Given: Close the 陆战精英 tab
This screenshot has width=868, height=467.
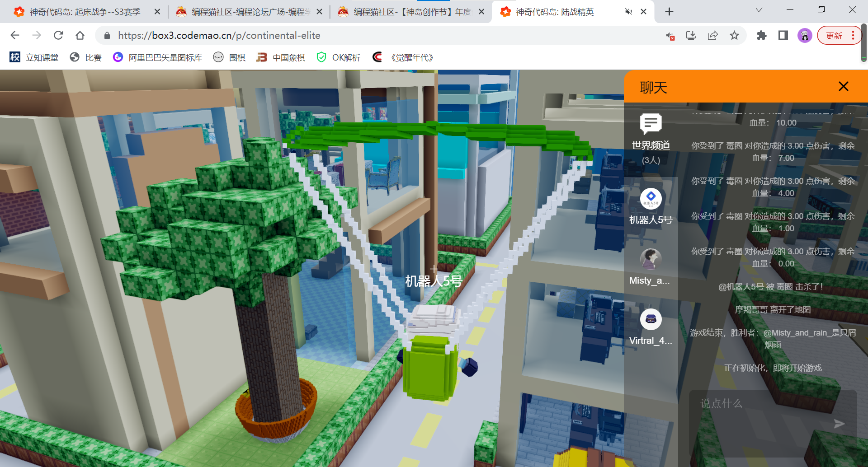Looking at the screenshot, I should 644,12.
